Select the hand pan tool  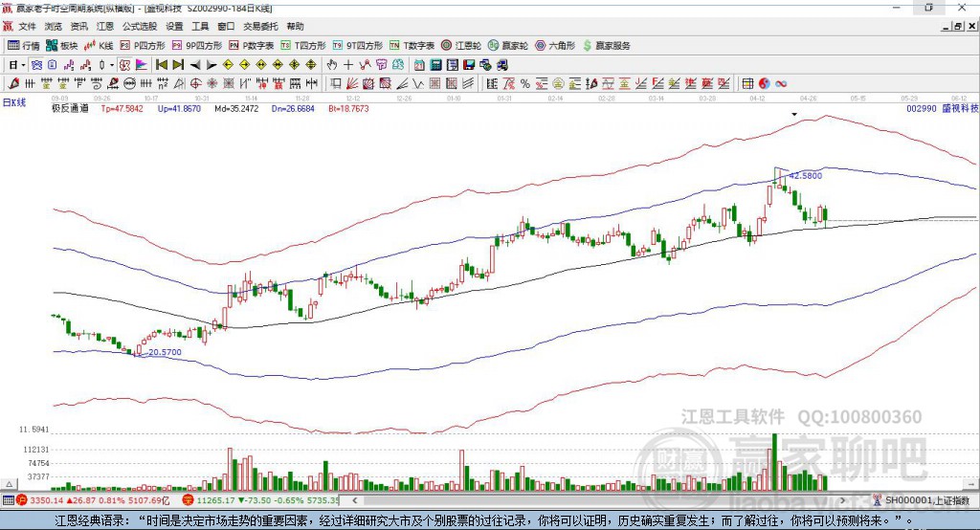point(331,65)
